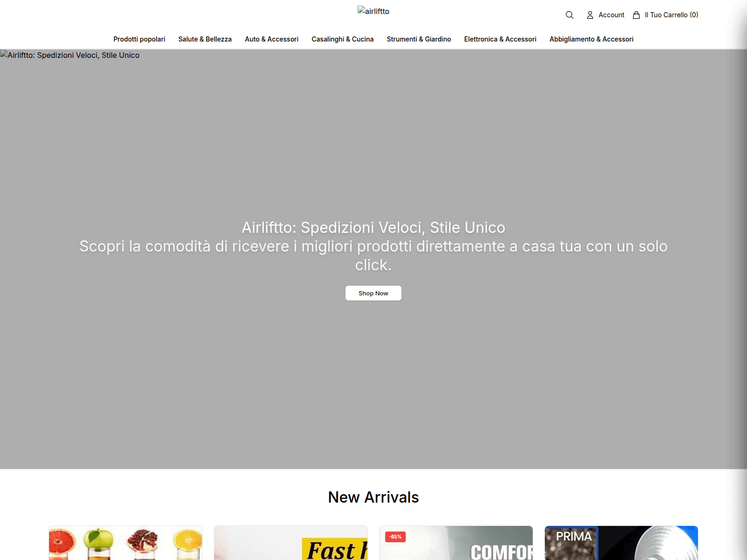Open Il Tuo Carrello (0)
This screenshot has height=560, width=747.
pyautogui.click(x=671, y=15)
